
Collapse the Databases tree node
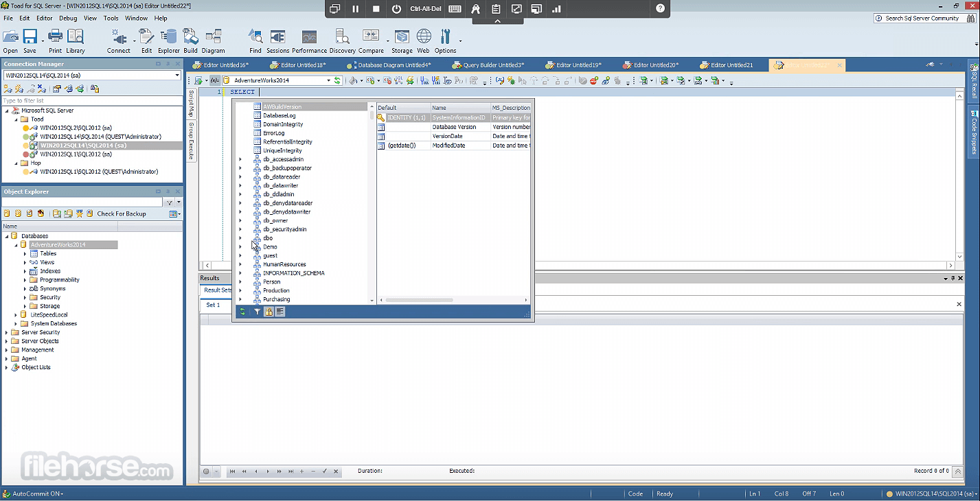point(7,236)
